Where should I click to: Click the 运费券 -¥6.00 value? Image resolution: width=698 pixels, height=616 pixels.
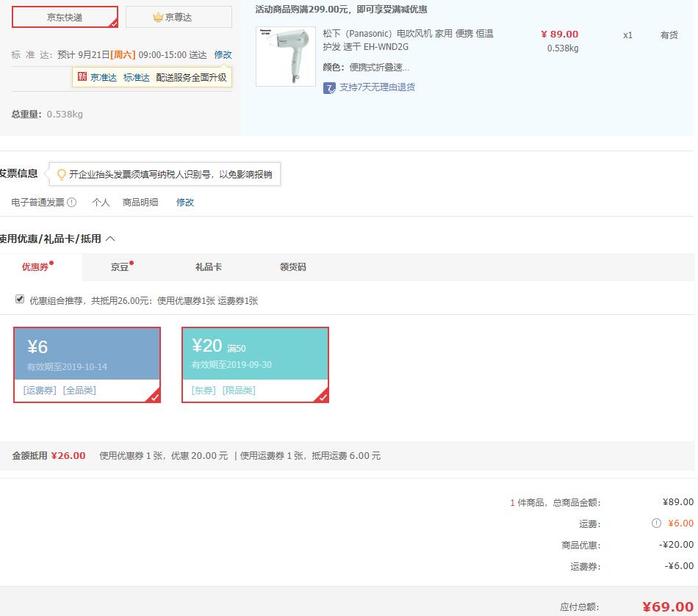pos(679,566)
